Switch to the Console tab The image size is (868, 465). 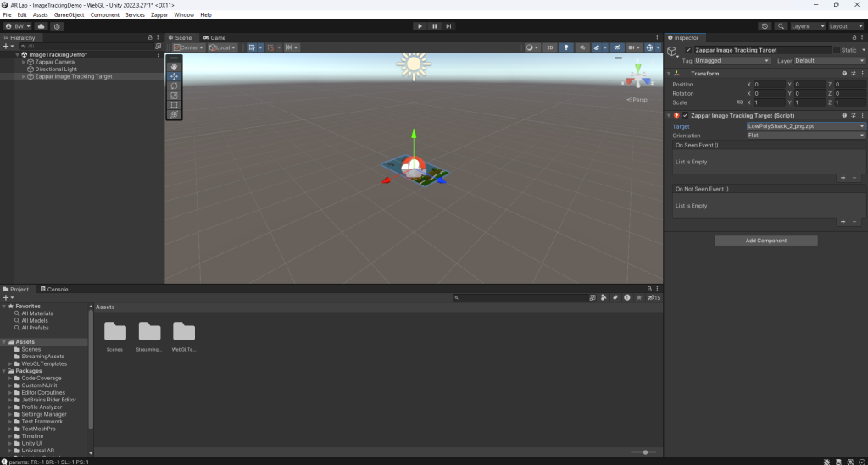tap(57, 289)
